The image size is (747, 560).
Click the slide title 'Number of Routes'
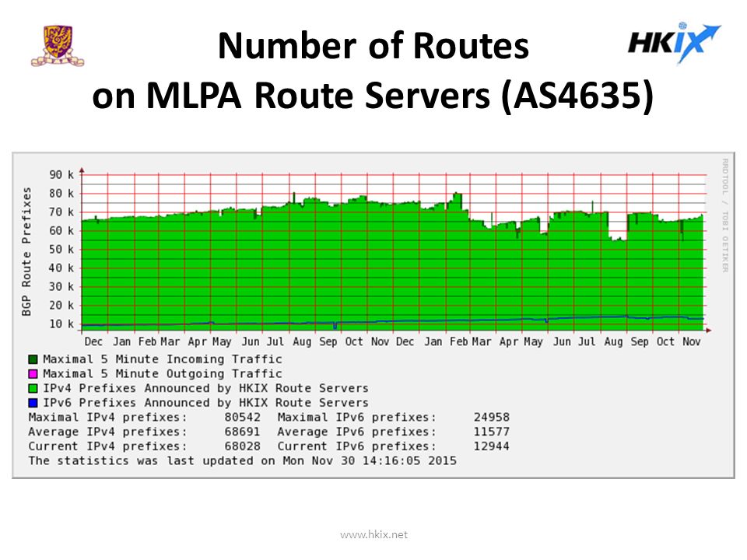pyautogui.click(x=373, y=46)
